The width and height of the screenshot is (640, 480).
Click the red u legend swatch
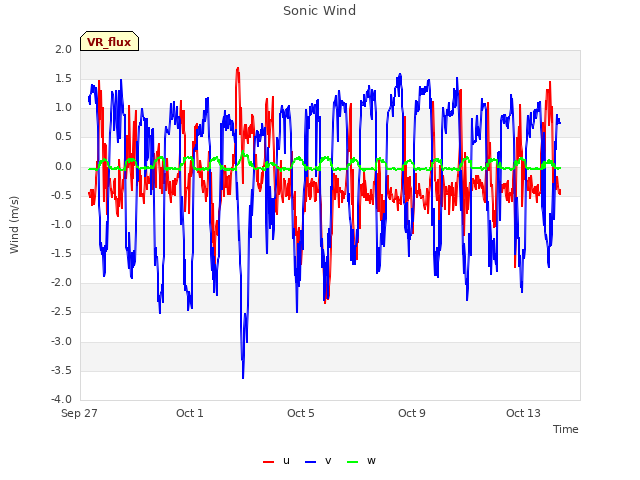[x=268, y=462]
